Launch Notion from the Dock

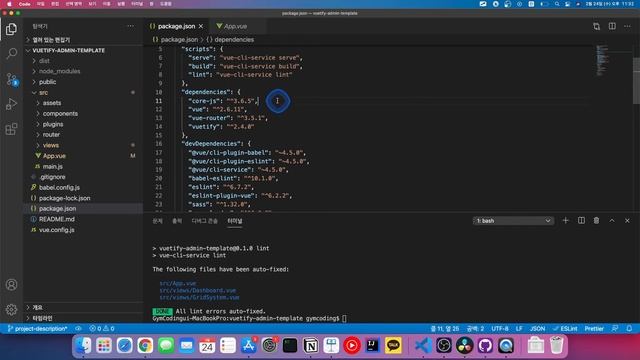[311, 345]
